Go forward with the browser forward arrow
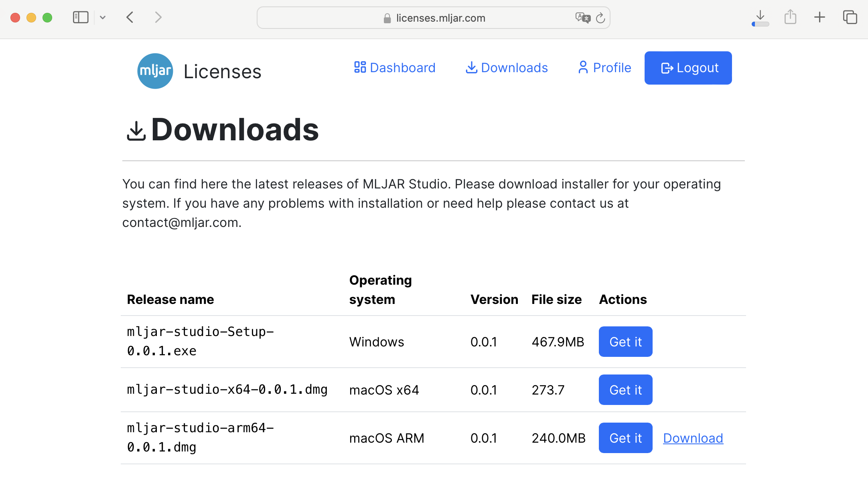The image size is (868, 502). 158,17
